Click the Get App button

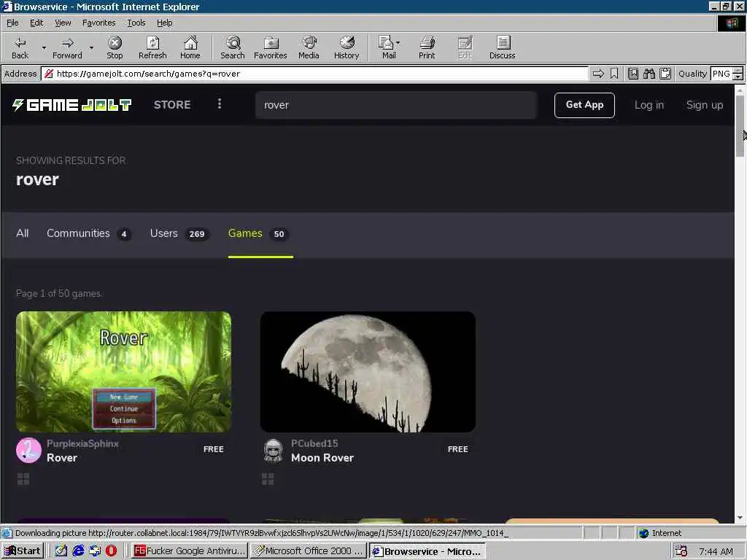(x=584, y=105)
